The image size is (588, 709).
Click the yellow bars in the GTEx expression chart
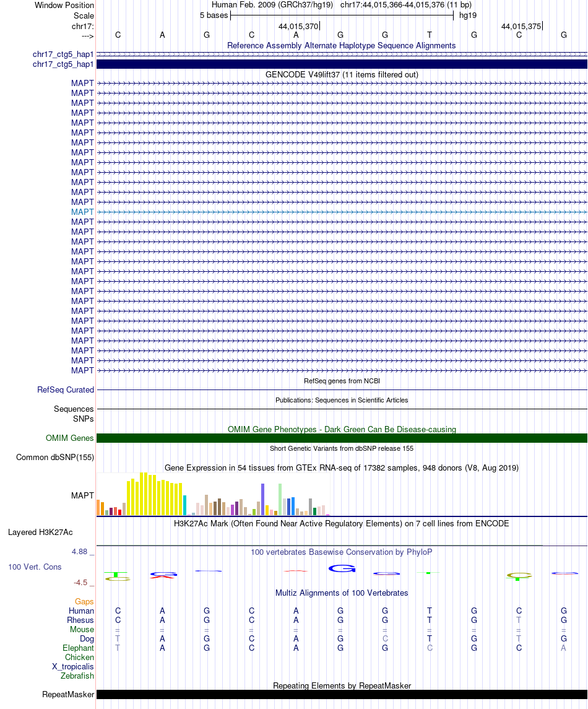(155, 495)
